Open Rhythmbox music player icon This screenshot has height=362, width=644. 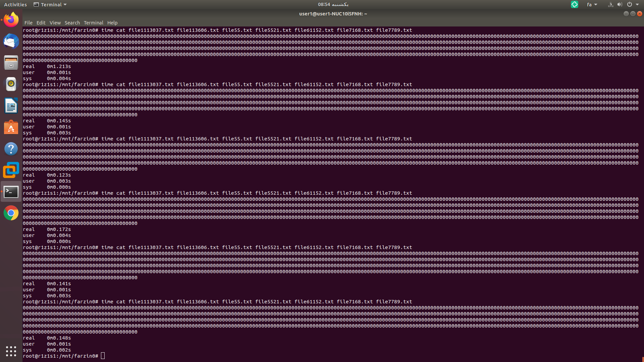(x=11, y=84)
